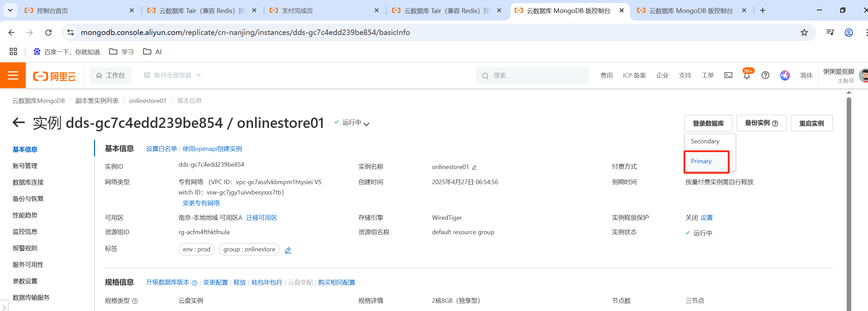Select 基本信息 in the sidebar
The image size is (868, 311).
click(x=25, y=149)
